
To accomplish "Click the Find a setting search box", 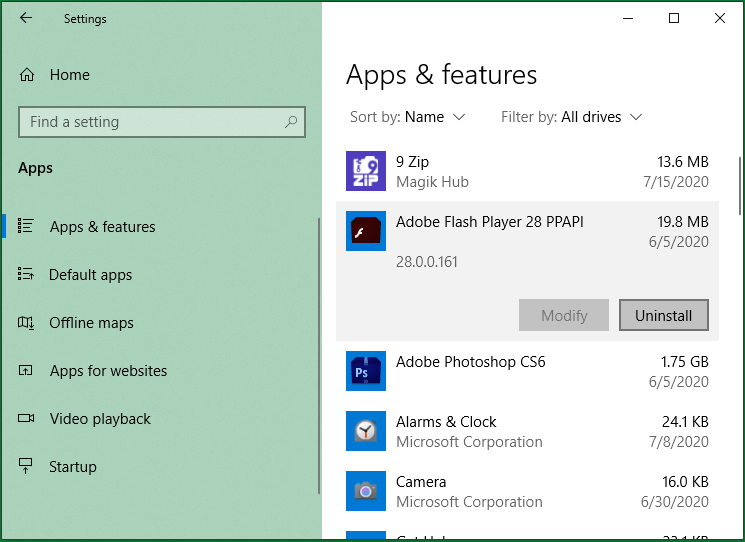I will 162,122.
